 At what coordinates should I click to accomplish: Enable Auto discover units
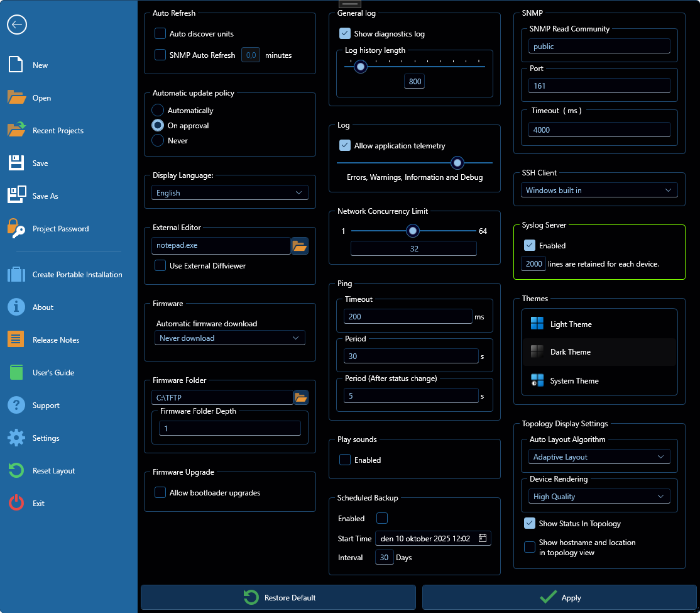point(160,33)
